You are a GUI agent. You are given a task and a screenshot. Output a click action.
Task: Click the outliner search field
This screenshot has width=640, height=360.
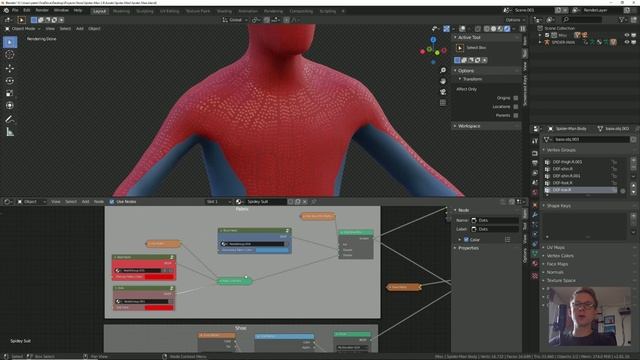581,20
